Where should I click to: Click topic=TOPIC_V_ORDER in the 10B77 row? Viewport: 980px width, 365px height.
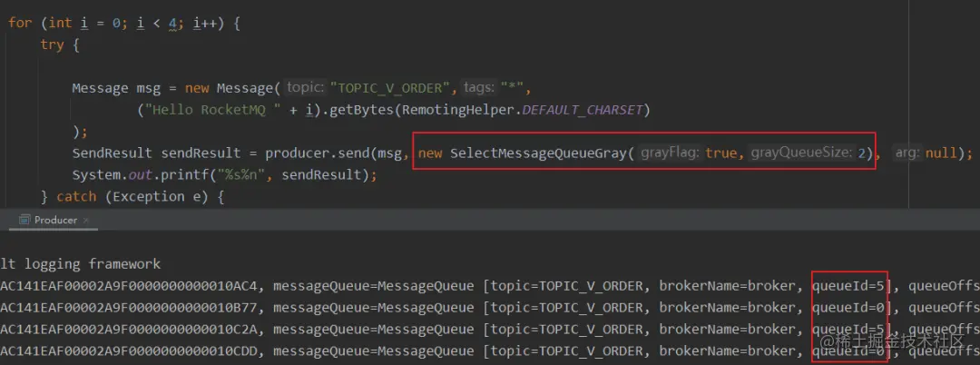tap(567, 308)
